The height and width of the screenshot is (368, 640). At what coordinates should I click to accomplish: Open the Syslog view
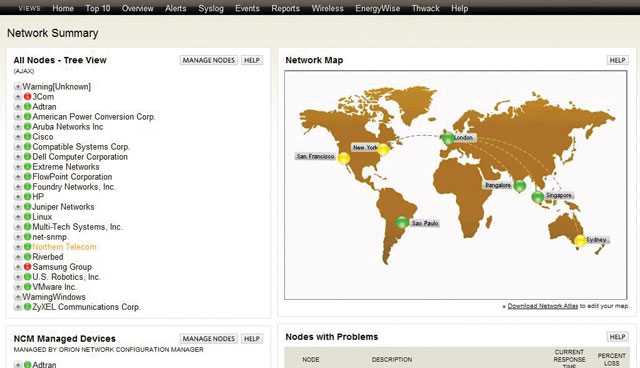pos(211,8)
